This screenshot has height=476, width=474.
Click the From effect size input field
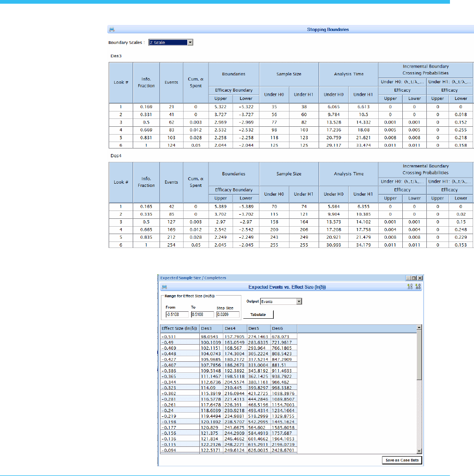click(177, 315)
